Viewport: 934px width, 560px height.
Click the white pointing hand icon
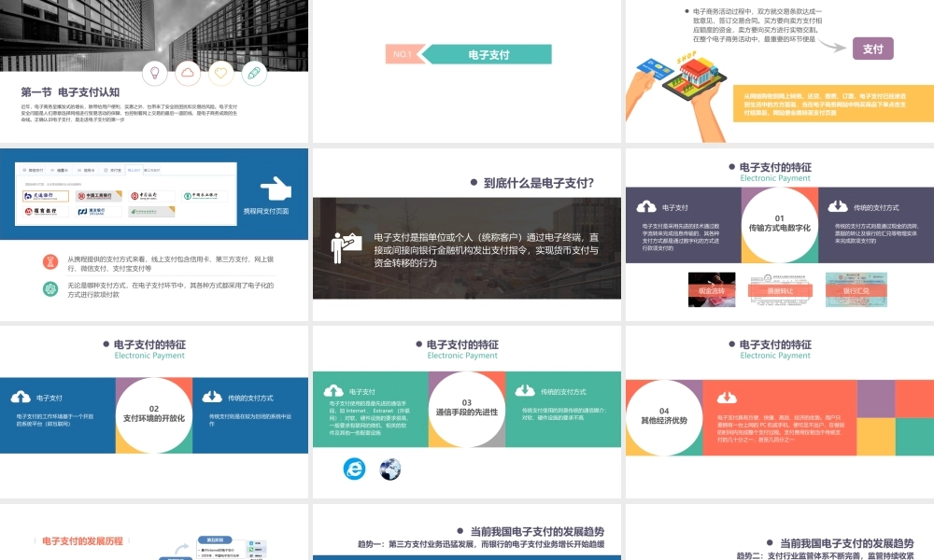(x=276, y=189)
